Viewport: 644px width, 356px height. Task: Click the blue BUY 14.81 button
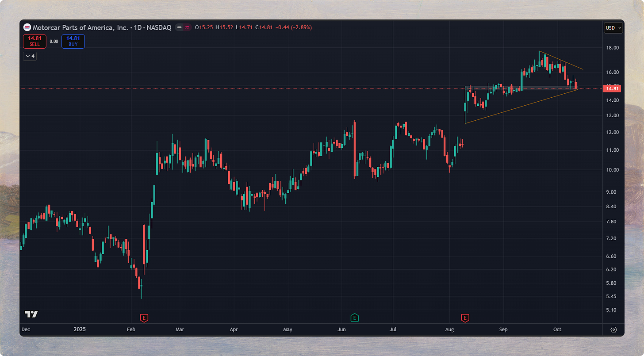(x=73, y=42)
